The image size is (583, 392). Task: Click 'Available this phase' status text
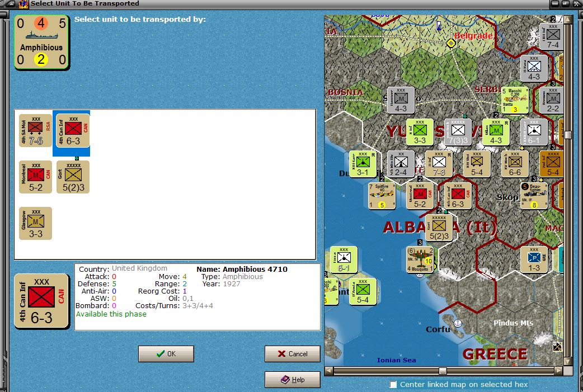tap(111, 314)
